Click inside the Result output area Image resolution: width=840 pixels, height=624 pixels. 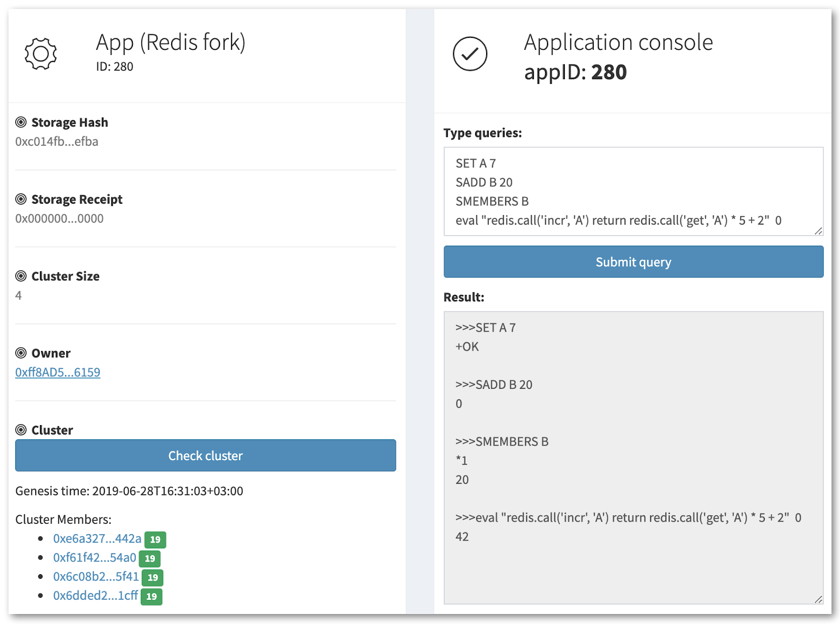(x=634, y=458)
